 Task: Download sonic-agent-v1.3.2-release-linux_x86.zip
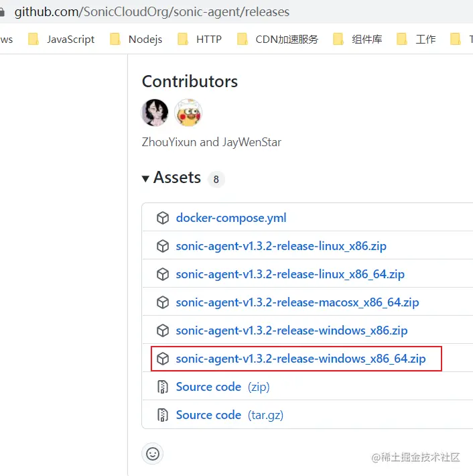281,246
